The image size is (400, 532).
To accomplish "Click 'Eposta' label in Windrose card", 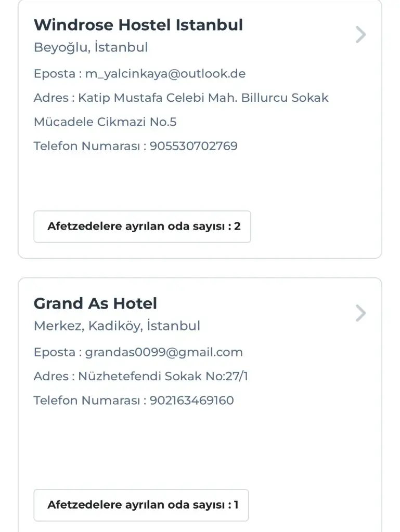I will 54,74.
